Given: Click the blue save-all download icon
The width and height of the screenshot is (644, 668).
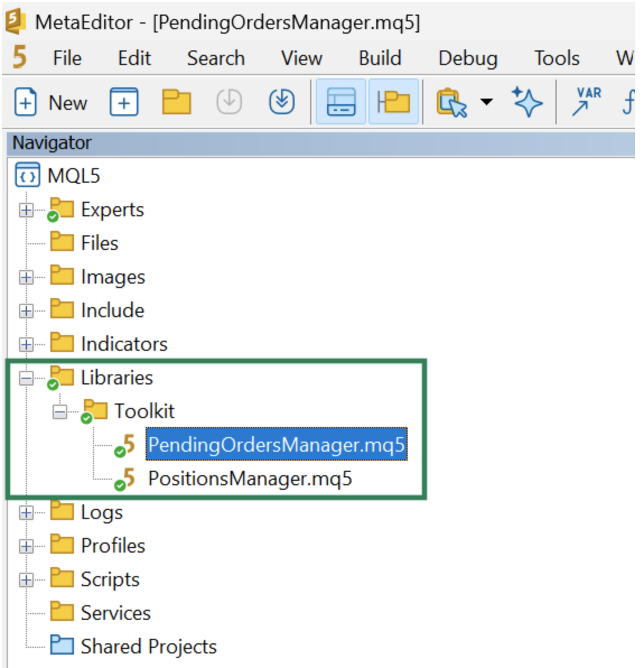Looking at the screenshot, I should click(281, 102).
